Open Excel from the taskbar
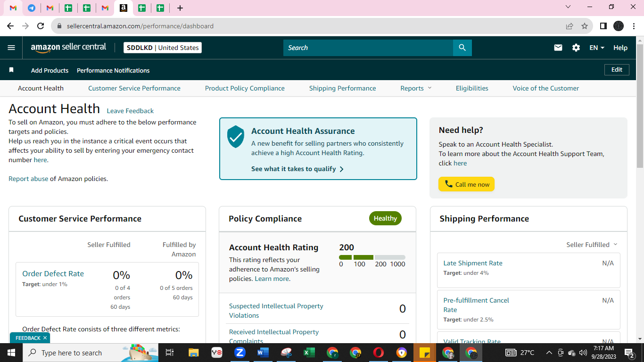Image resolution: width=644 pixels, height=362 pixels. (x=309, y=353)
